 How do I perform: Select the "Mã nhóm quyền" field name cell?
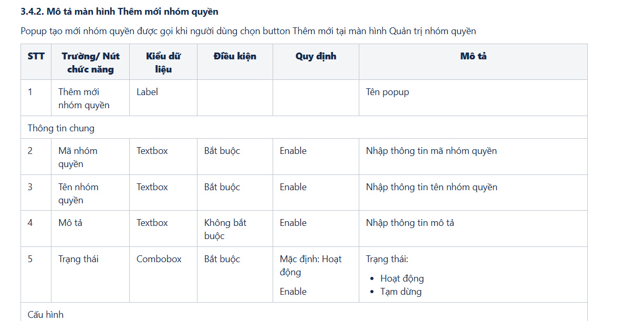pos(78,157)
